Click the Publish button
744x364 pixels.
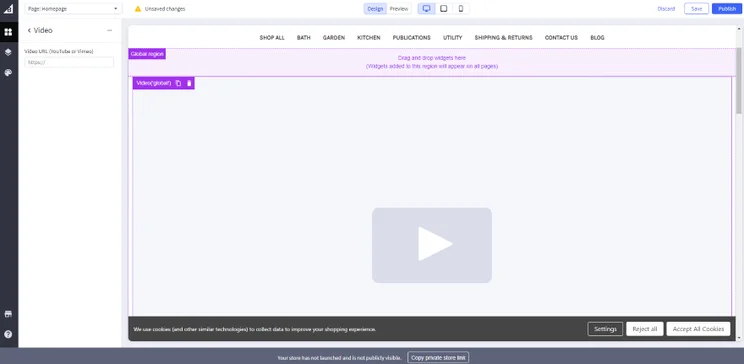click(x=727, y=9)
